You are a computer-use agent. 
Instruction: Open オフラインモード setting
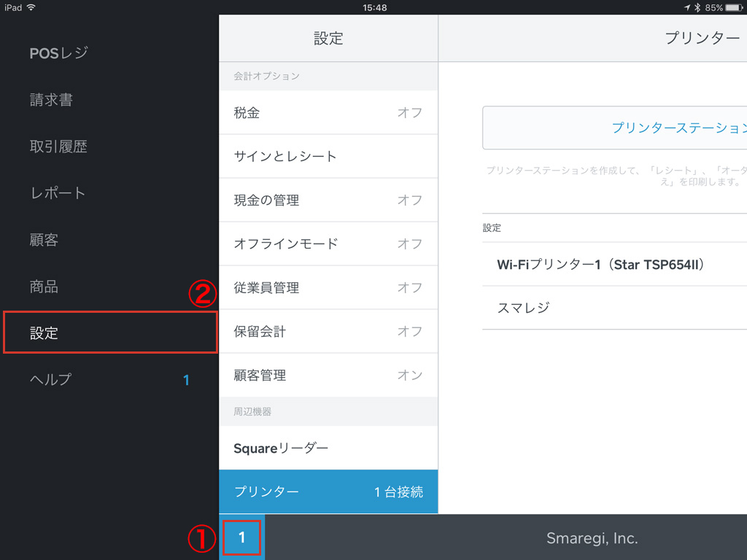coord(328,244)
